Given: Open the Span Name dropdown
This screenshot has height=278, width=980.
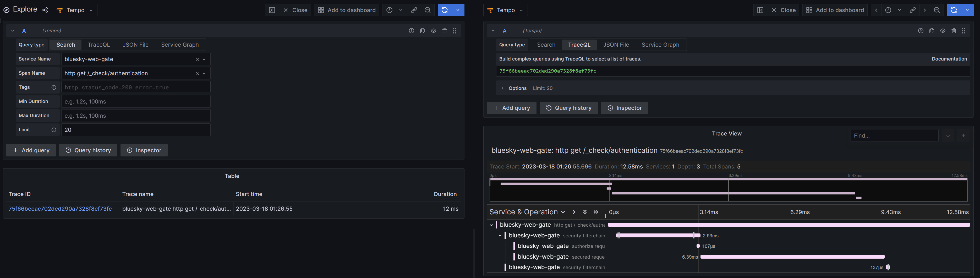Looking at the screenshot, I should click(204, 73).
